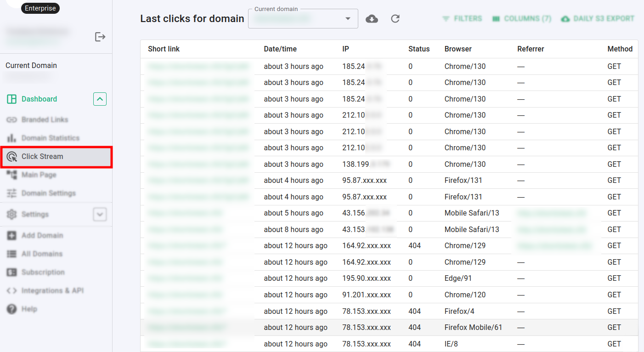Click the cloud download export icon
The width and height of the screenshot is (644, 352).
372,18
